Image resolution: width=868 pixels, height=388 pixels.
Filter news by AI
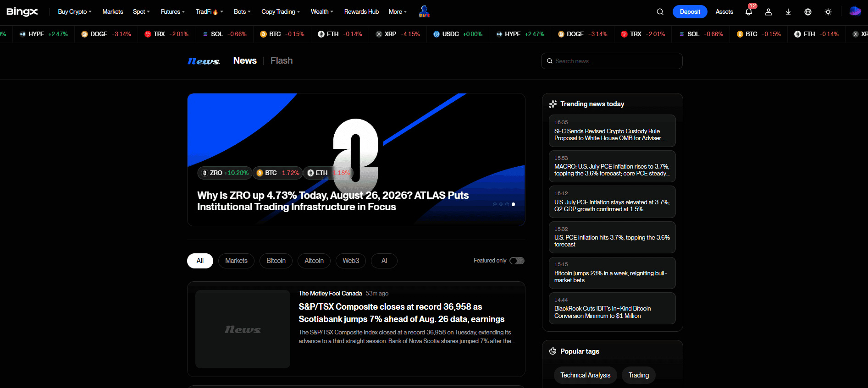point(384,261)
